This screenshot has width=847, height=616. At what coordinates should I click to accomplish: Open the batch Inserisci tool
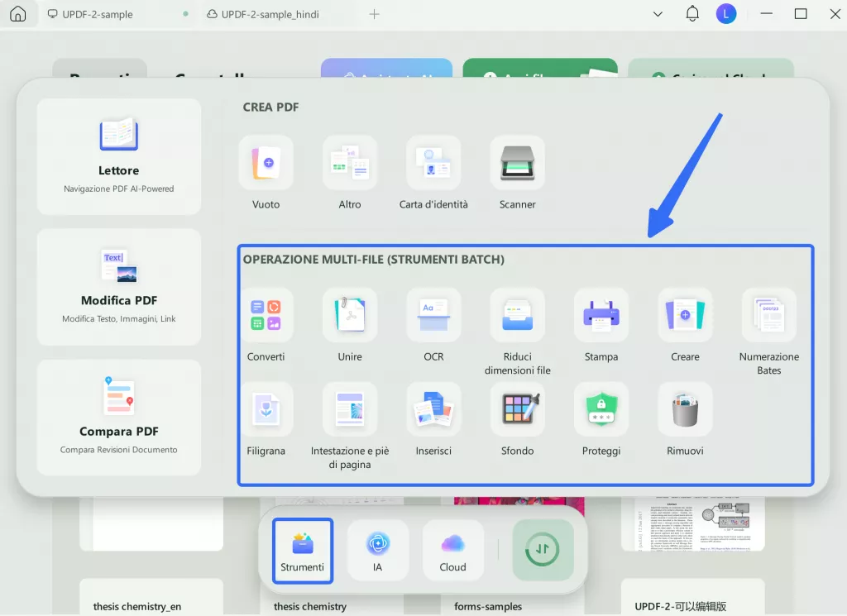pos(433,419)
